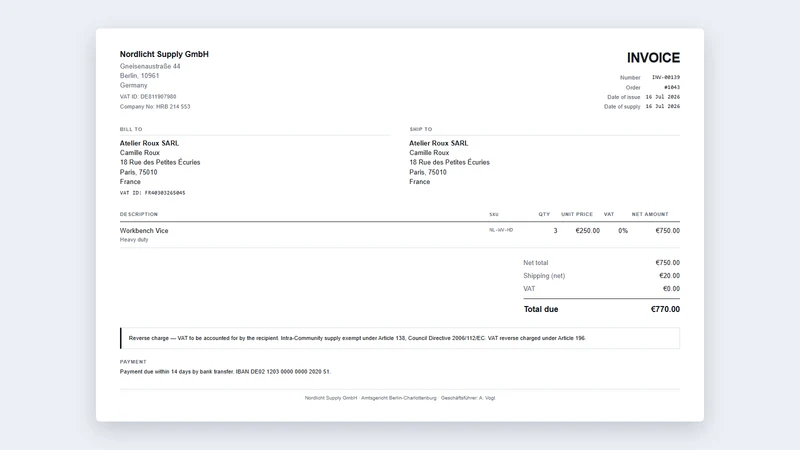The image size is (800, 450).
Task: Click the bold 'Total due' label
Action: coord(541,309)
